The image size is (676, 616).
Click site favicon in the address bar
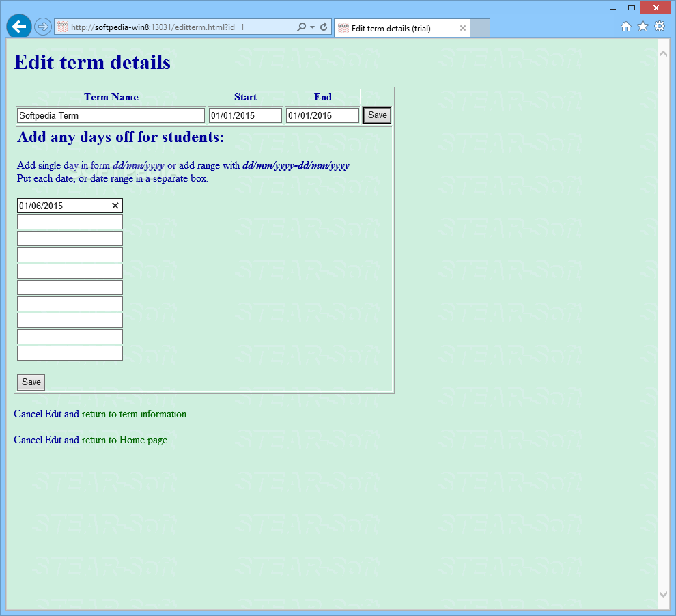62,27
